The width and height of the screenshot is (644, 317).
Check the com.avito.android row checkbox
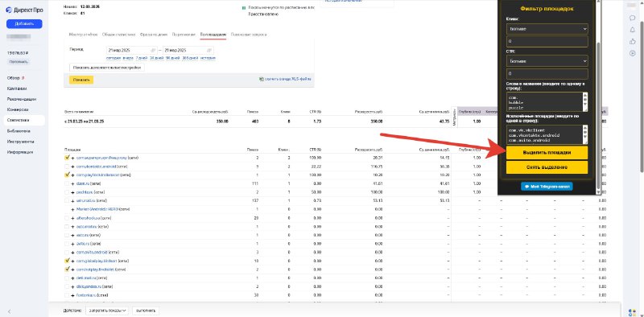pyautogui.click(x=67, y=252)
